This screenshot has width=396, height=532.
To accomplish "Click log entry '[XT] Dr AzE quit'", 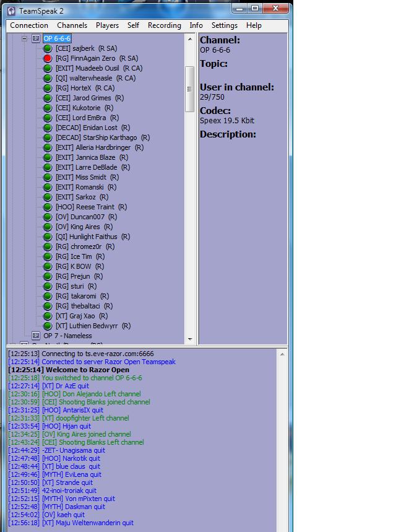I will 48,386.
